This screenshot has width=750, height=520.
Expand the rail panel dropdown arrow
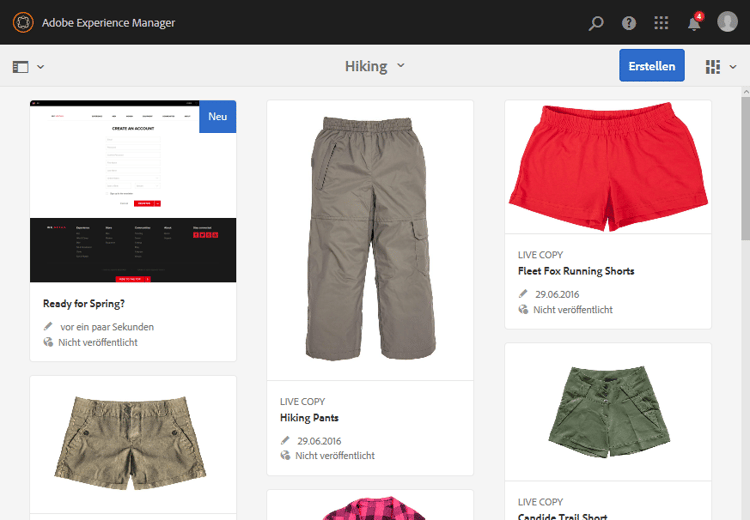point(41,67)
